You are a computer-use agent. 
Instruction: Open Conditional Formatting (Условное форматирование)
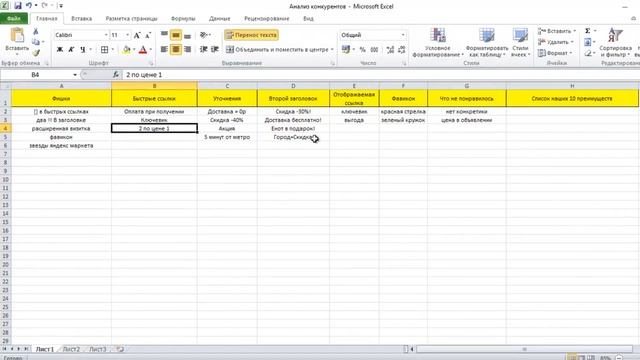438,42
